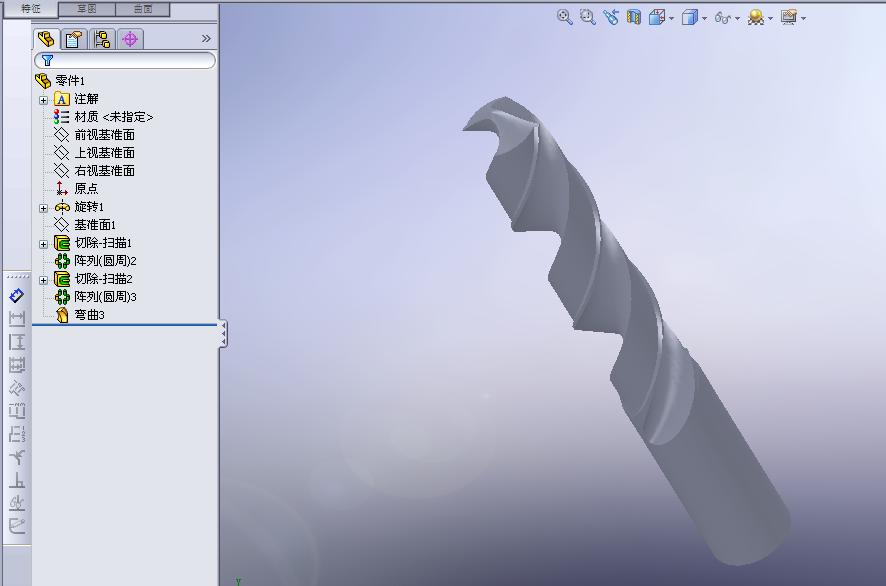Select the 前视基准面 plane
Viewport: 886px width, 586px height.
click(94, 135)
